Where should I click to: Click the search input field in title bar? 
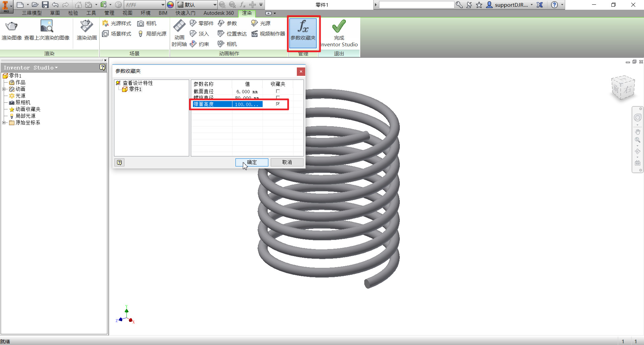coord(416,5)
